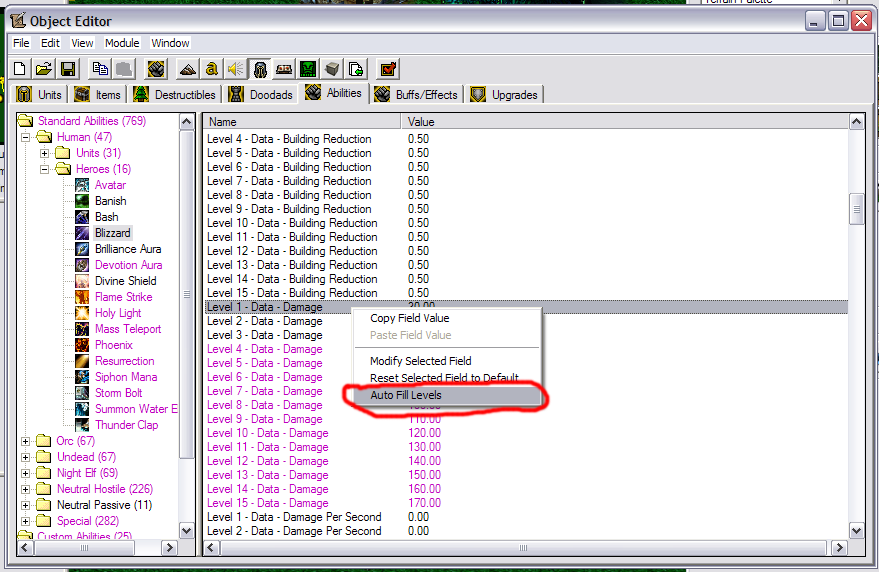Click fields list scroll-up arrow
The width and height of the screenshot is (879, 572).
[x=856, y=122]
